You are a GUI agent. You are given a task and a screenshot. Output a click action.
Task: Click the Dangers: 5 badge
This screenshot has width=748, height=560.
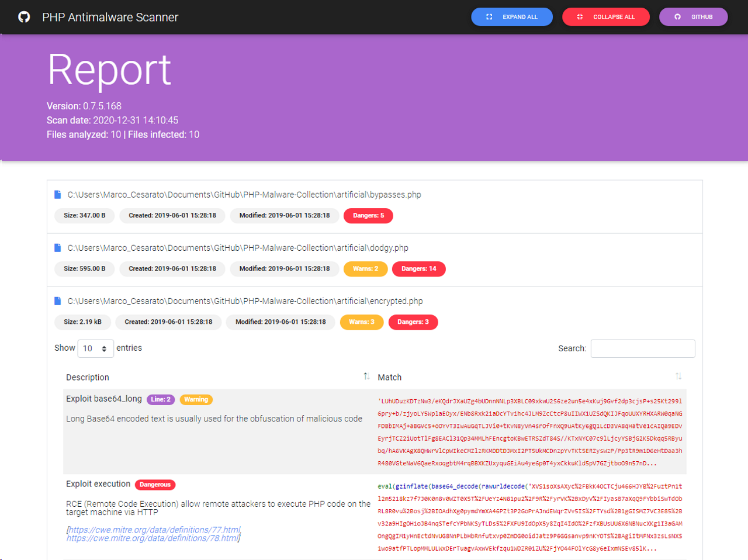pyautogui.click(x=368, y=216)
